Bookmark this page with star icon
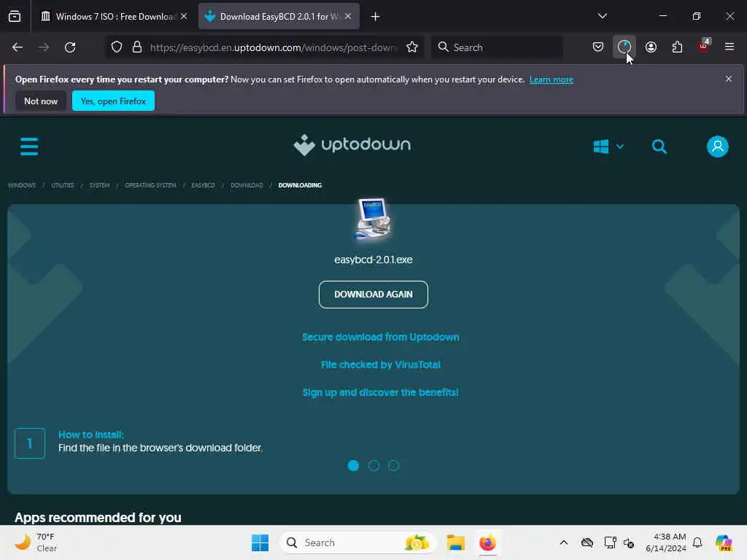This screenshot has width=747, height=560. click(x=412, y=47)
